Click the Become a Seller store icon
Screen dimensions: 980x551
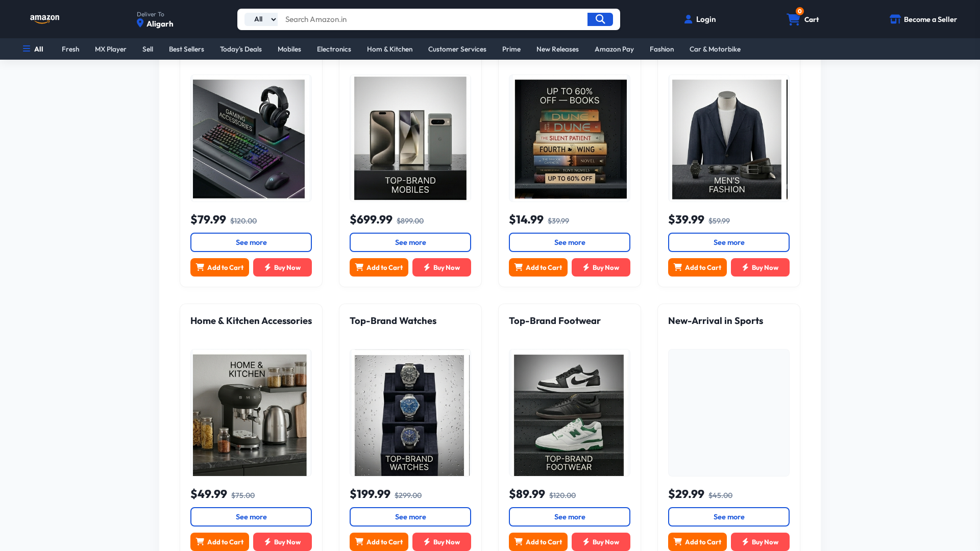click(895, 19)
